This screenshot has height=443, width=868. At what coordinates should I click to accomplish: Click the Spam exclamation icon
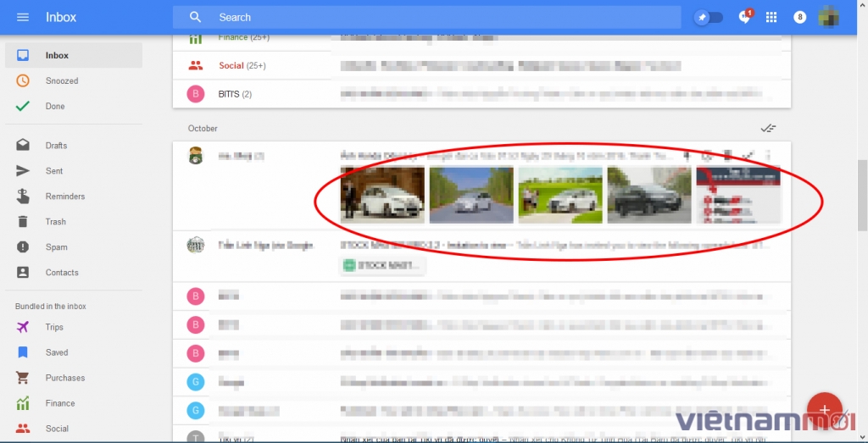click(x=23, y=247)
